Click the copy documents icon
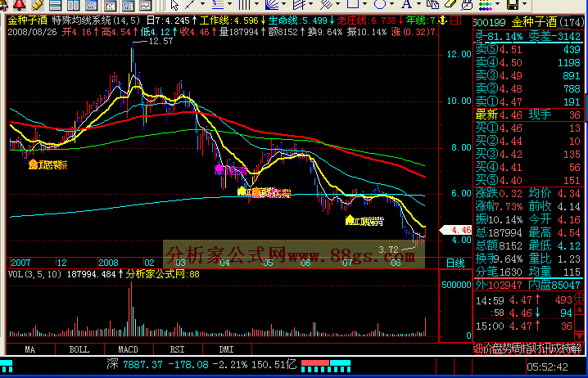Image resolution: width=588 pixels, height=378 pixels. coord(432,4)
